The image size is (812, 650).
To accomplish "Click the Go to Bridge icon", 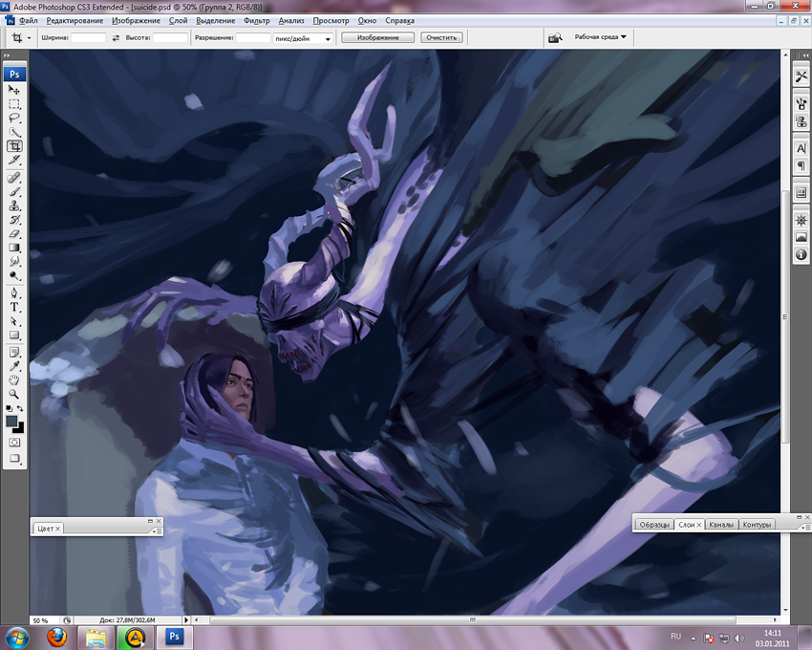I will point(555,38).
